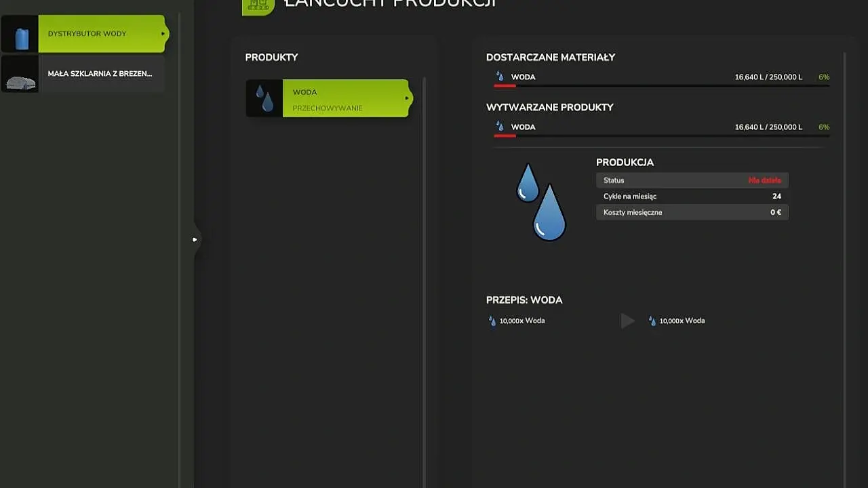Click the recipe output water icon
Screen dimensions: 868x488
click(x=652, y=321)
